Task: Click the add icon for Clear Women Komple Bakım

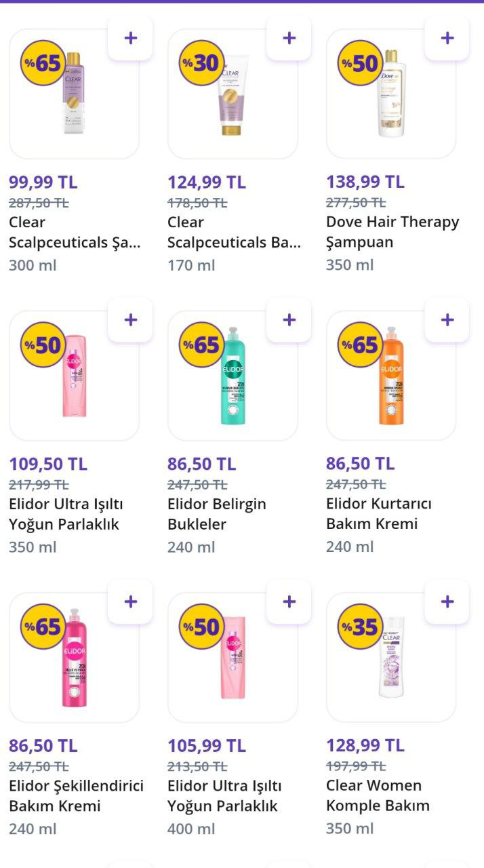Action: 446,600
